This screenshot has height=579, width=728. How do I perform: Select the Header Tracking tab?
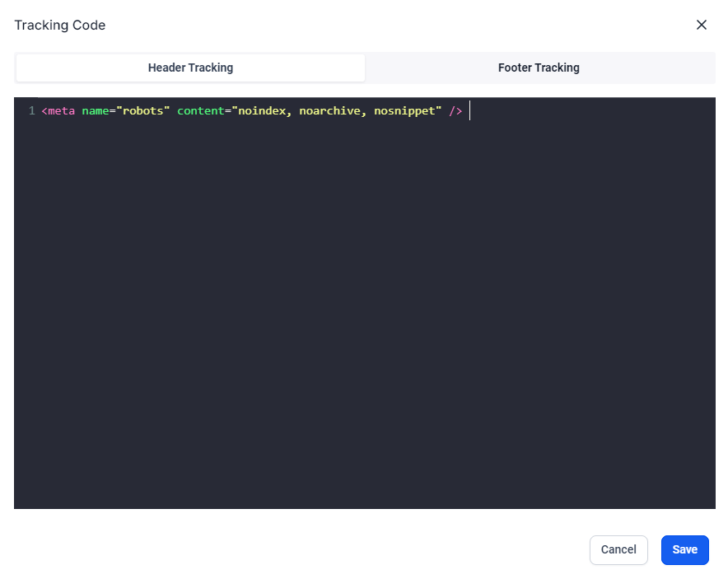coord(190,68)
